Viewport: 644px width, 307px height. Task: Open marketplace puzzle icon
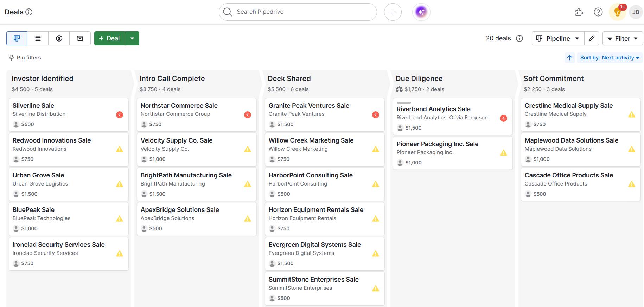[x=579, y=12]
